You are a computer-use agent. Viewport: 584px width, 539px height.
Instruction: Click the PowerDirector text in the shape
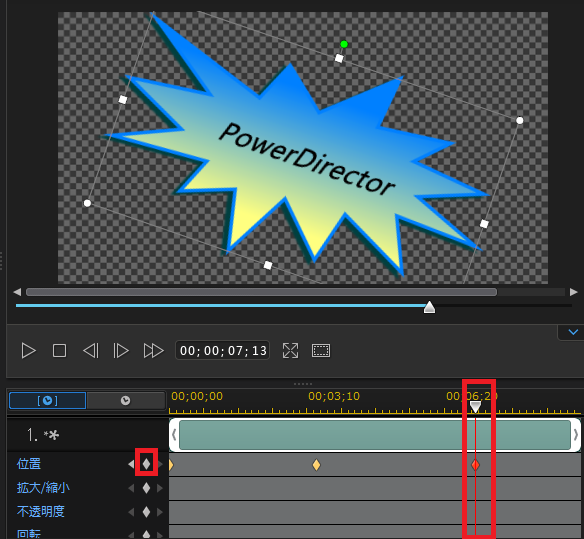tap(307, 158)
